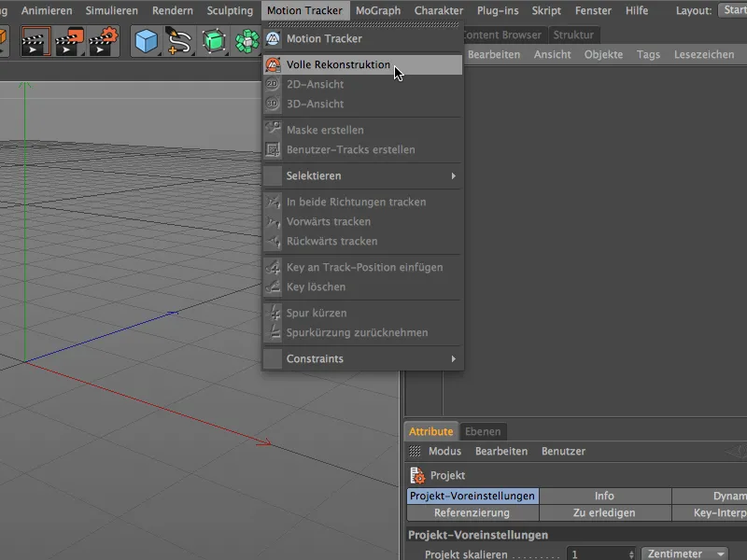Click the Render View clapperboard icon
747x560 pixels.
(x=35, y=41)
